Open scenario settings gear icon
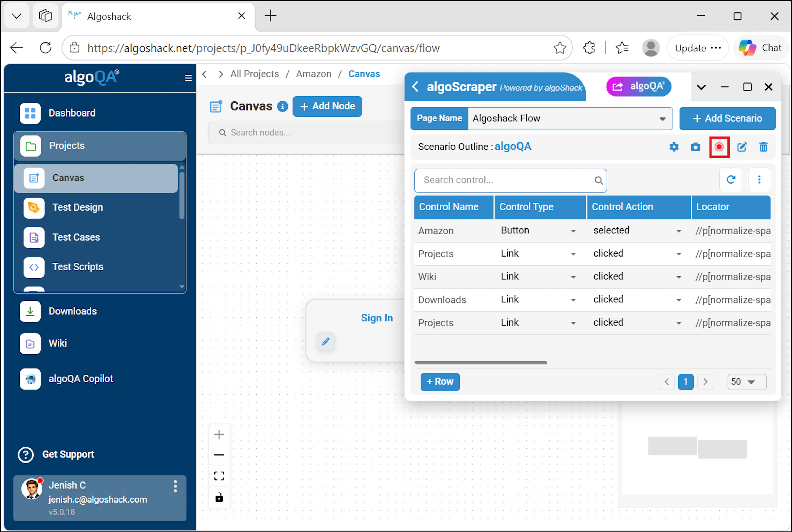 click(x=674, y=147)
